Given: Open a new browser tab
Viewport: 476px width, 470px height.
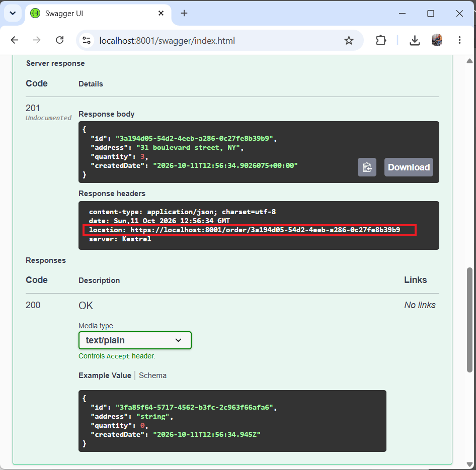Looking at the screenshot, I should [x=184, y=13].
